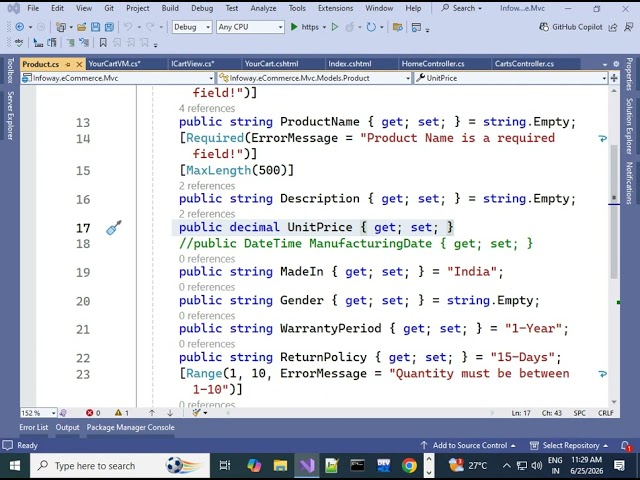Image resolution: width=640 pixels, height=480 pixels.
Task: Open the UnitPrice member dropdown
Action: coord(511,78)
